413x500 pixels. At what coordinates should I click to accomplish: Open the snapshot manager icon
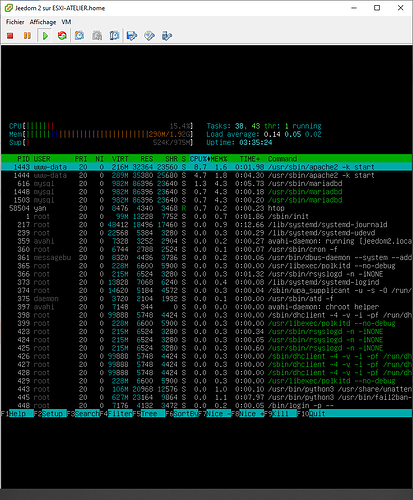(114, 35)
